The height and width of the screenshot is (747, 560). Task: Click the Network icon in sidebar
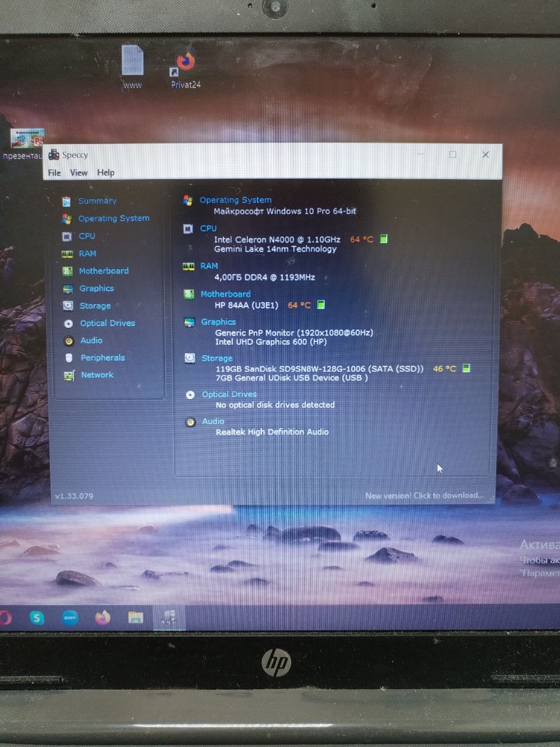(x=69, y=375)
